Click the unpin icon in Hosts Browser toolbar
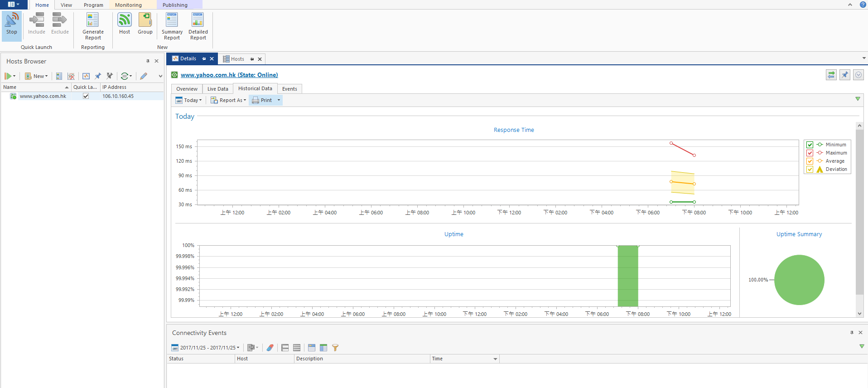 110,76
